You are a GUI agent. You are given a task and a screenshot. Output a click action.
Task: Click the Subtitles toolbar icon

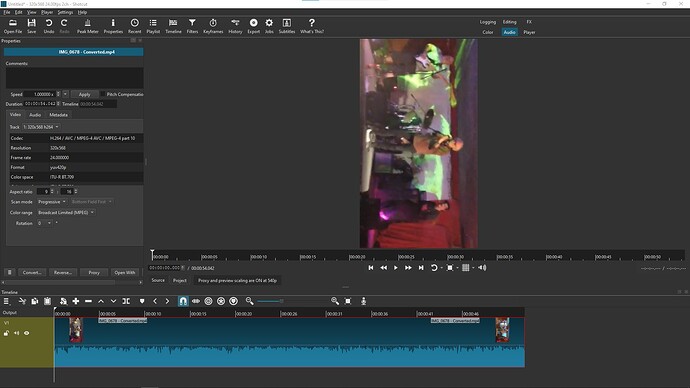click(286, 26)
